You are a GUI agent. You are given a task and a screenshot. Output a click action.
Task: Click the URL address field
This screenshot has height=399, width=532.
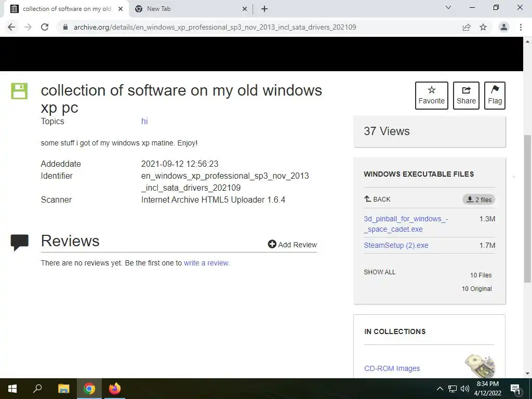tap(215, 27)
